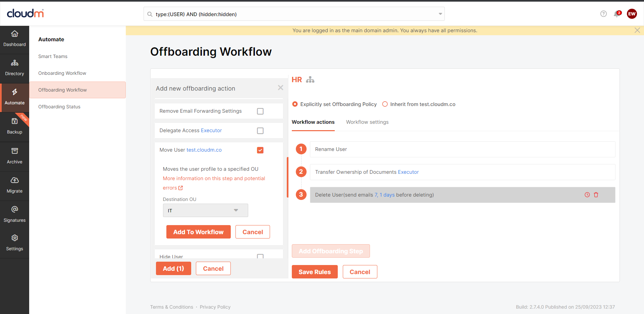Click the HR heading text

[x=297, y=80]
